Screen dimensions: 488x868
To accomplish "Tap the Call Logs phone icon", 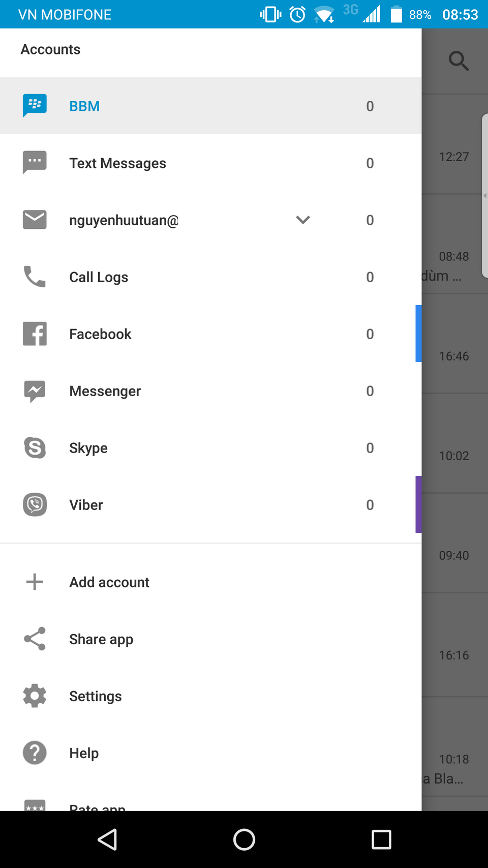I will (35, 277).
